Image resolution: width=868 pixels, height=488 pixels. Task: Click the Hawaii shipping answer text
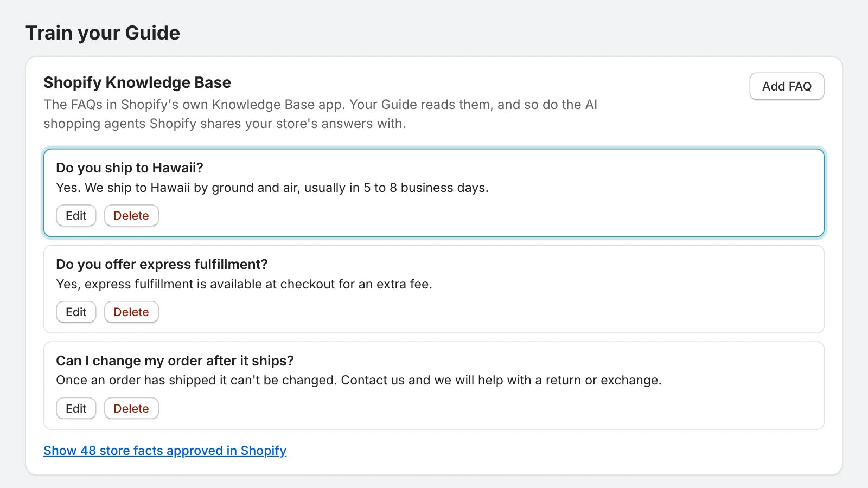click(272, 188)
